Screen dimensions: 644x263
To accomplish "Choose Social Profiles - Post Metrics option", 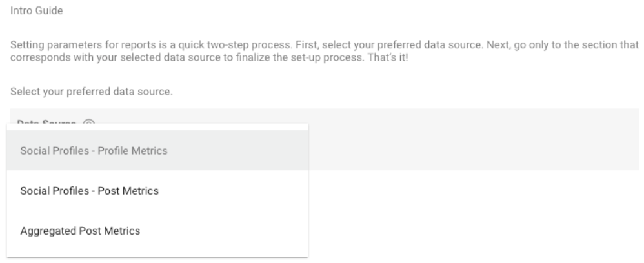I will pos(90,191).
